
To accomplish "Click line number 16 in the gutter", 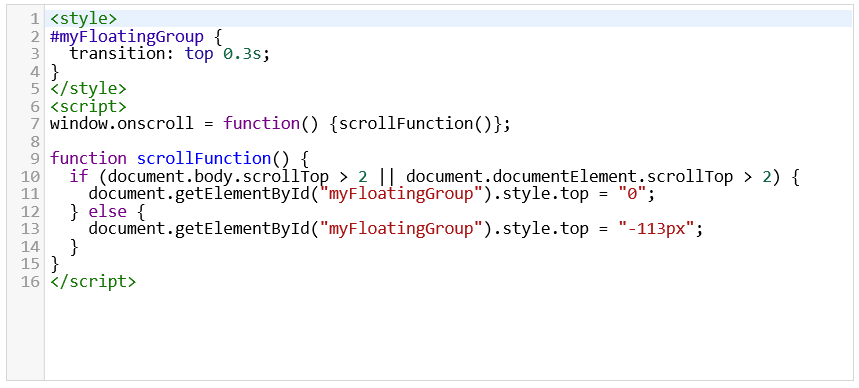I will pos(30,282).
